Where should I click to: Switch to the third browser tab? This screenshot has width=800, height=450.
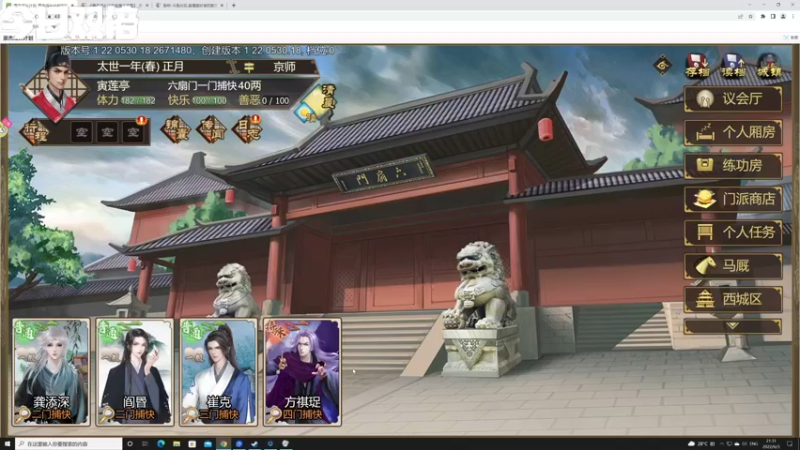tap(189, 5)
